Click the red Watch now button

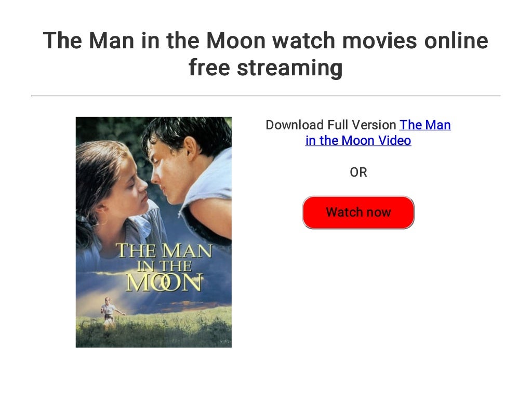coord(358,212)
